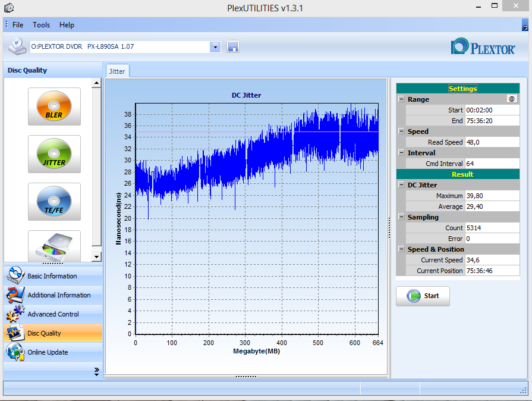
Task: Click the Basic Information disc icon
Action: (x=15, y=275)
